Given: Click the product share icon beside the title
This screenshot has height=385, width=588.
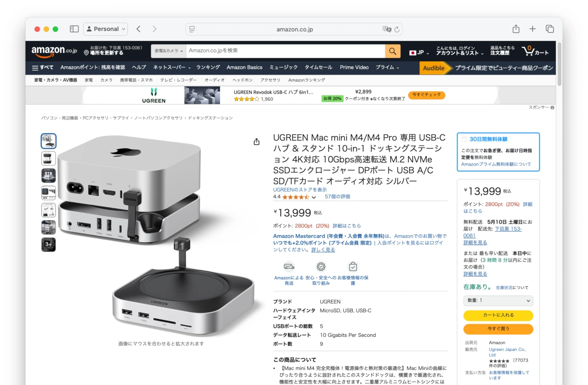Looking at the screenshot, I should click(x=257, y=142).
